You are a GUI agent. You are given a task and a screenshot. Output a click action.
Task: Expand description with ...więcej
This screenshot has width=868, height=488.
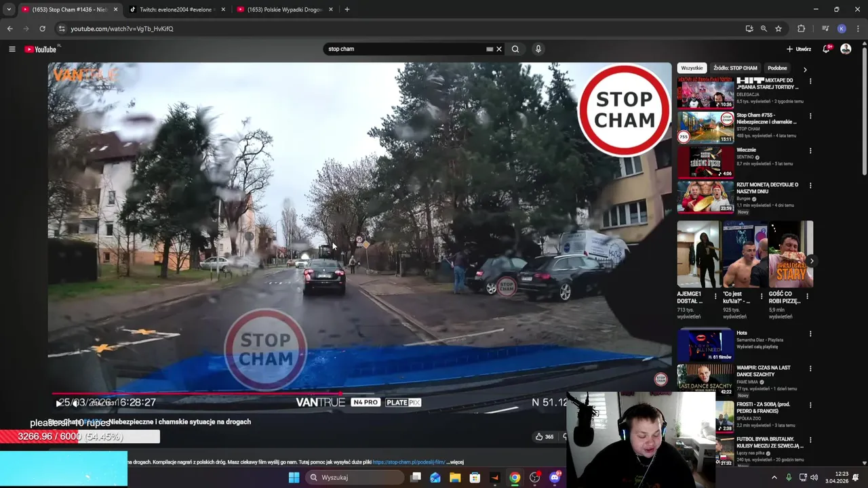(x=456, y=462)
